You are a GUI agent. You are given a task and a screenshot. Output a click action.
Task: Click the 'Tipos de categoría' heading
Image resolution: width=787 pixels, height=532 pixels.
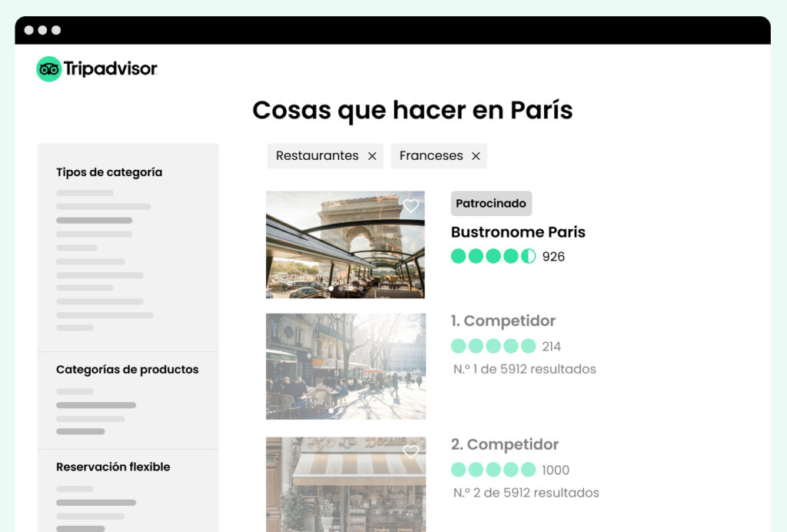click(109, 172)
